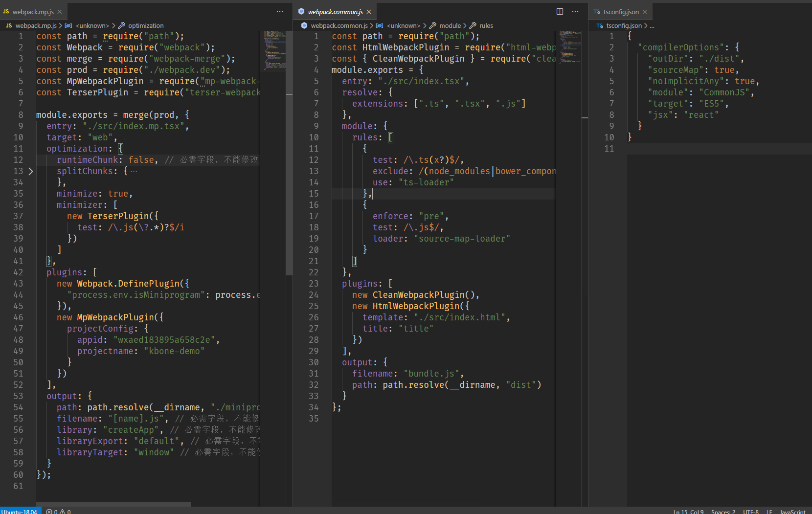The height and width of the screenshot is (514, 812).
Task: Close the webpack.common.js editor tab
Action: coord(369,12)
